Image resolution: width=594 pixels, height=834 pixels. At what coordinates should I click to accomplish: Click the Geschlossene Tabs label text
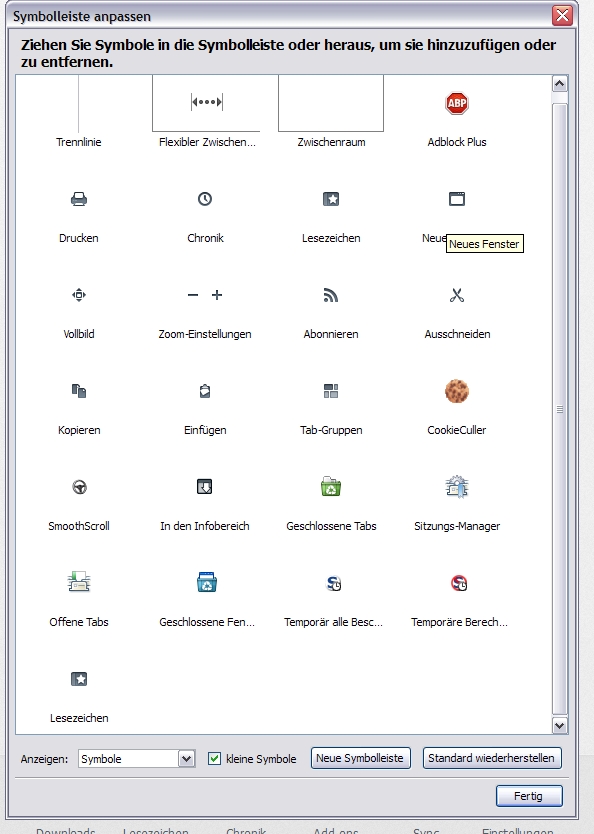[331, 526]
